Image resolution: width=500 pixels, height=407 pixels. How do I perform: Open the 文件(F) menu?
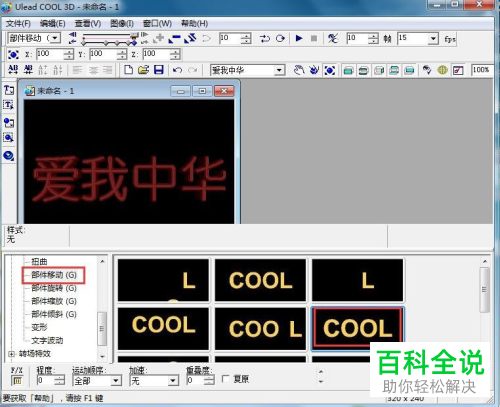click(x=18, y=23)
